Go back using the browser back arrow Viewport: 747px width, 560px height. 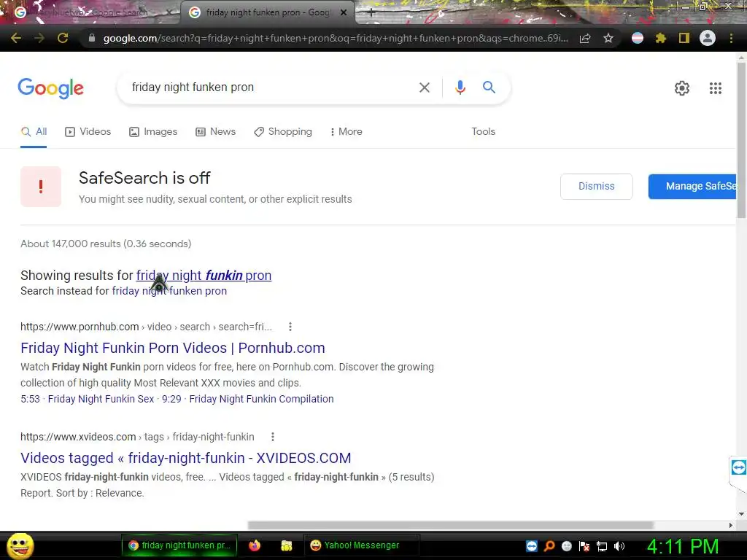click(x=16, y=38)
